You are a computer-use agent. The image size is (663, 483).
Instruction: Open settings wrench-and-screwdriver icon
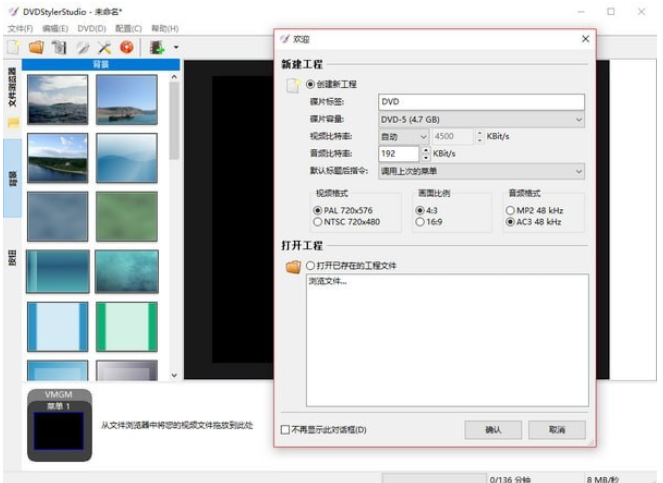104,47
